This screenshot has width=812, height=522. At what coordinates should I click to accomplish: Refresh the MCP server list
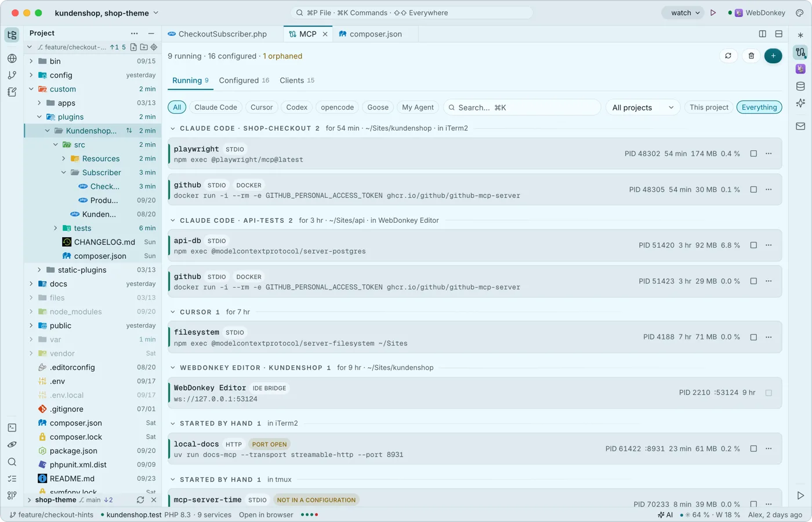pyautogui.click(x=728, y=56)
